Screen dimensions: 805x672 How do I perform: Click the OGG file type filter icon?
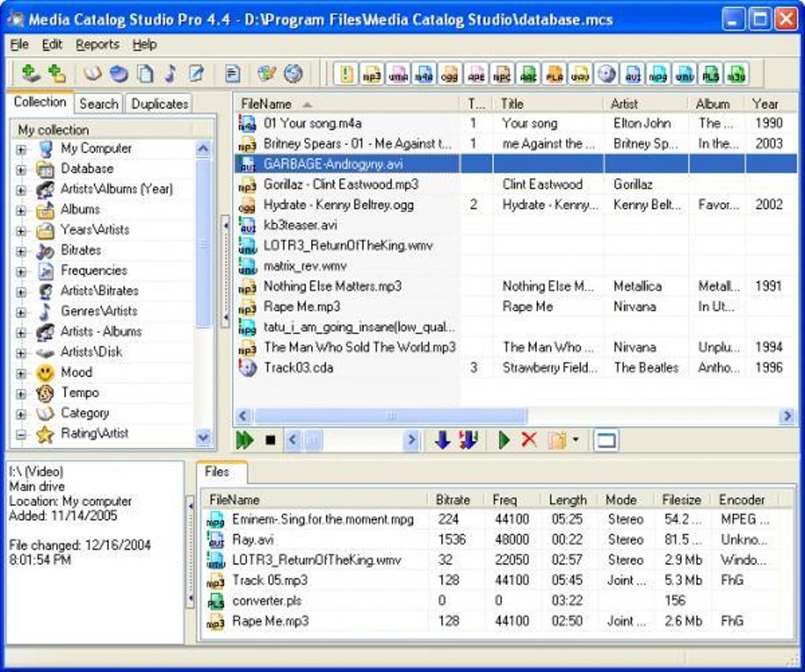point(449,74)
